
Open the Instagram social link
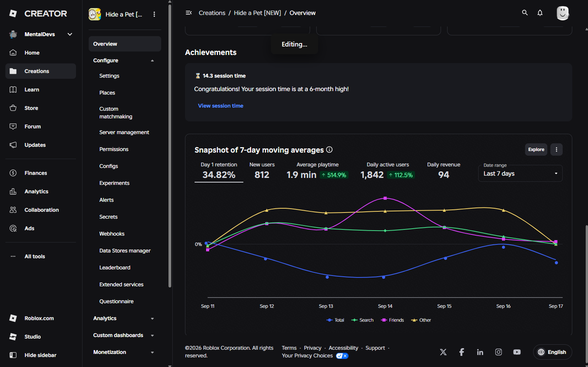(x=499, y=352)
